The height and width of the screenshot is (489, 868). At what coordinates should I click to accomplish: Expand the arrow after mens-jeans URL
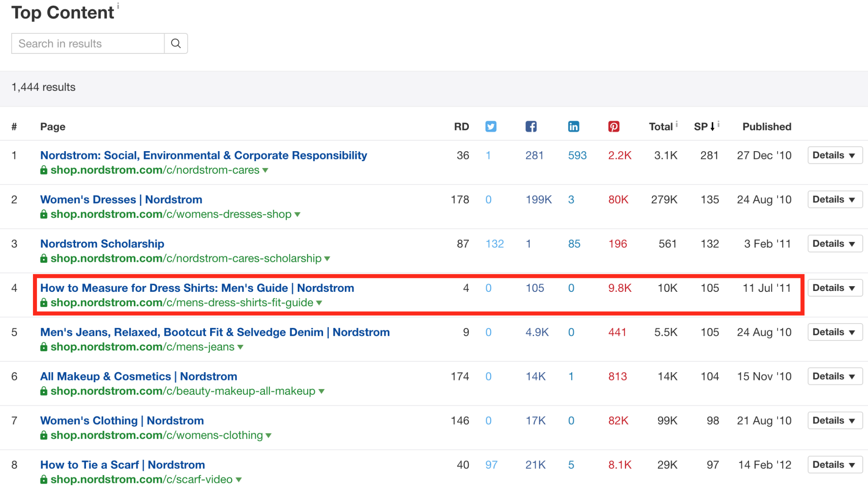click(x=241, y=347)
